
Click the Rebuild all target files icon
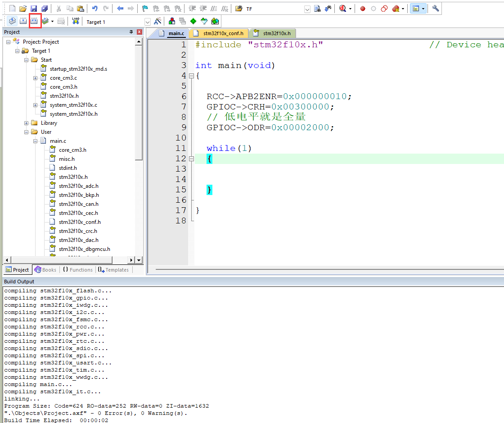(x=34, y=21)
